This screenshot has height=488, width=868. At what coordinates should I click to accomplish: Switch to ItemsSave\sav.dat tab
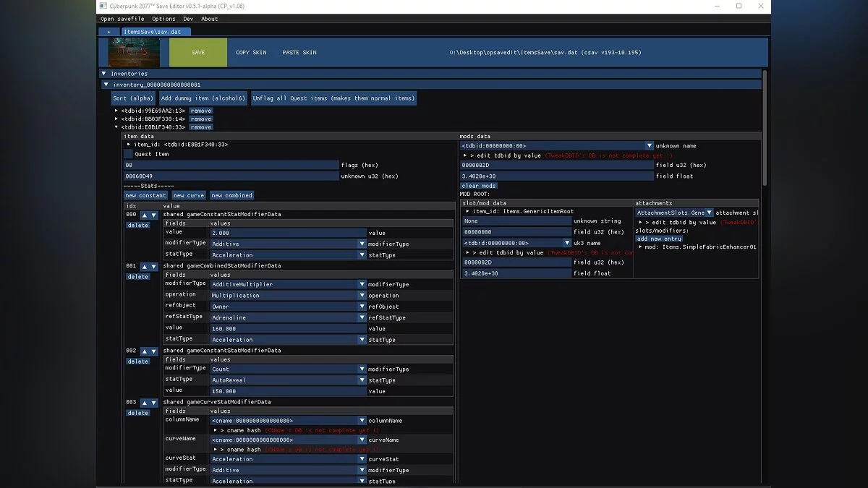point(156,32)
